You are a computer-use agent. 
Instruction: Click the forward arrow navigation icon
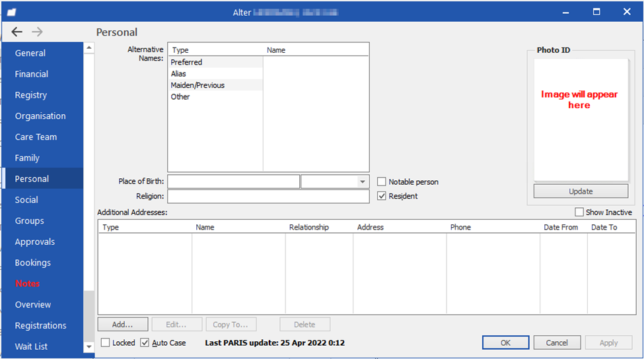37,32
